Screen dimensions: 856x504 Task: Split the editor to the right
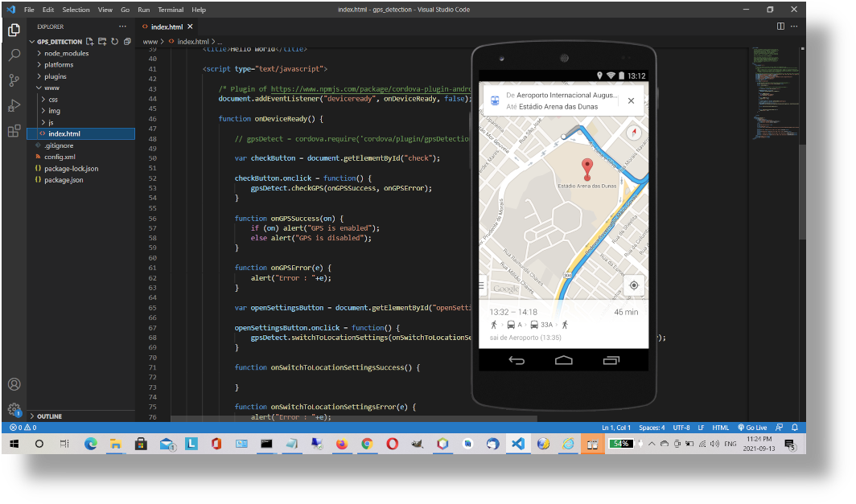pos(780,27)
